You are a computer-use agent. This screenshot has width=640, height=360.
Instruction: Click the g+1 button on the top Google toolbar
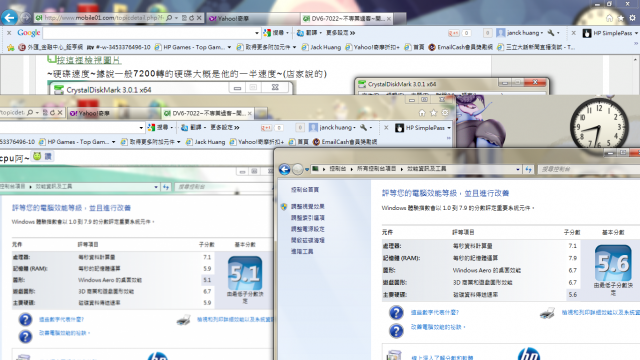point(453,33)
